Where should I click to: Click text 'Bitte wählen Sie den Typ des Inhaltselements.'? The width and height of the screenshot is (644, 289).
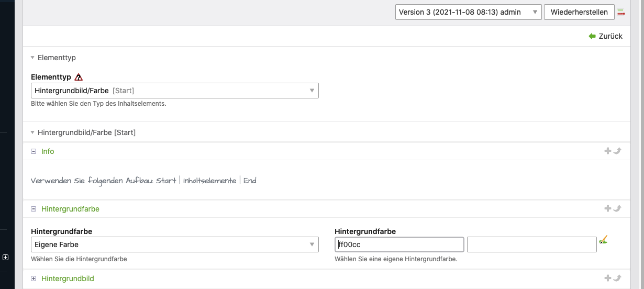98,104
